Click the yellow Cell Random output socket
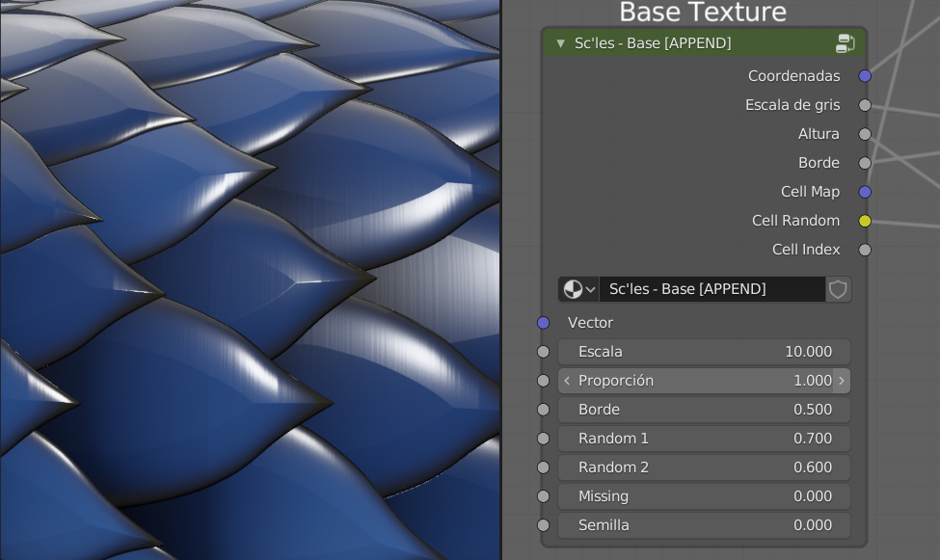 pos(865,220)
